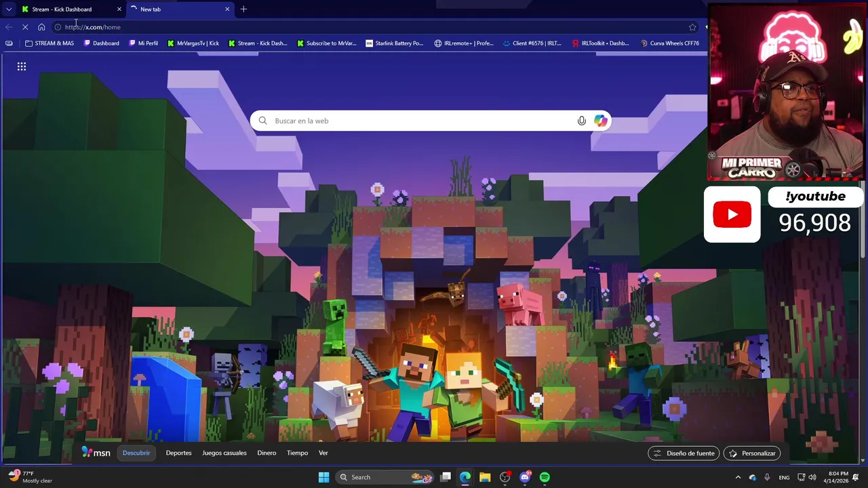Go back to previous page
The height and width of the screenshot is (488, 868).
tap(9, 27)
